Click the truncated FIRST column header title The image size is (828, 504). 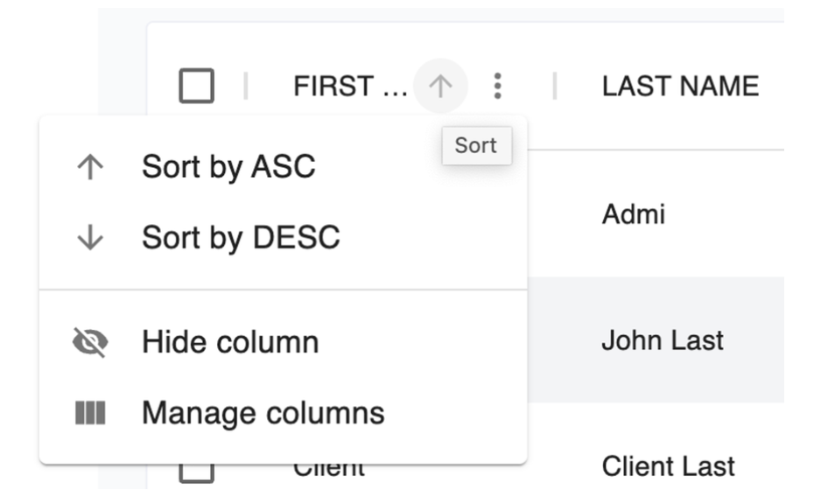[x=350, y=86]
